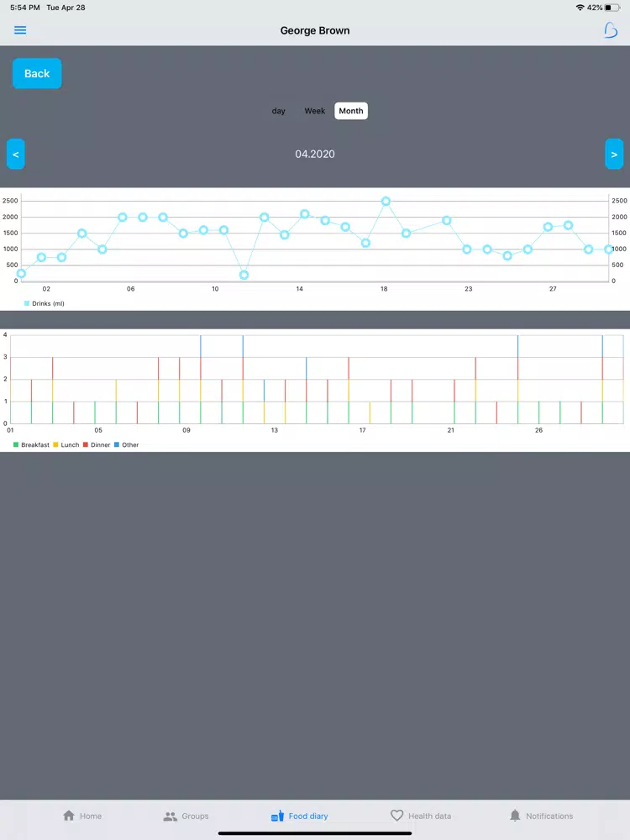Select the Month view tab
The height and width of the screenshot is (840, 630).
[351, 111]
